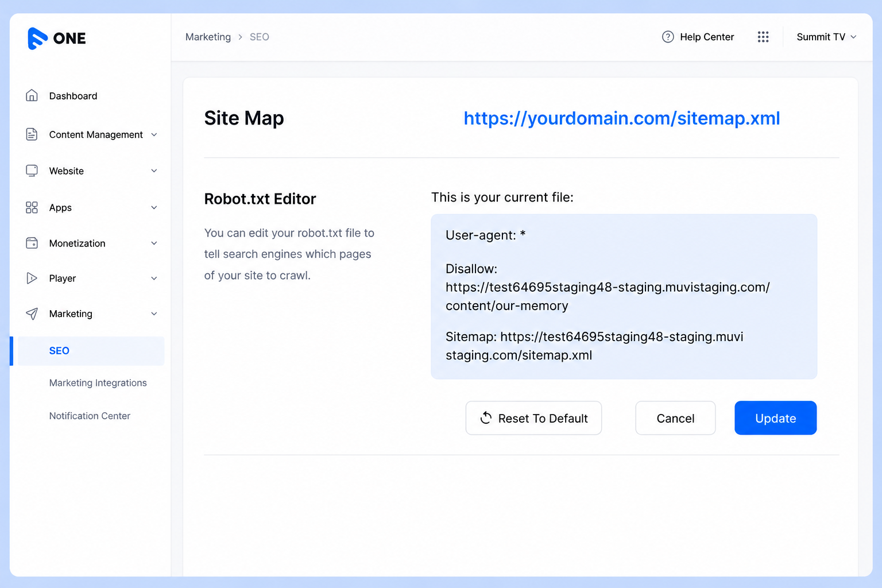
Task: Click the Content Management label
Action: click(x=96, y=134)
